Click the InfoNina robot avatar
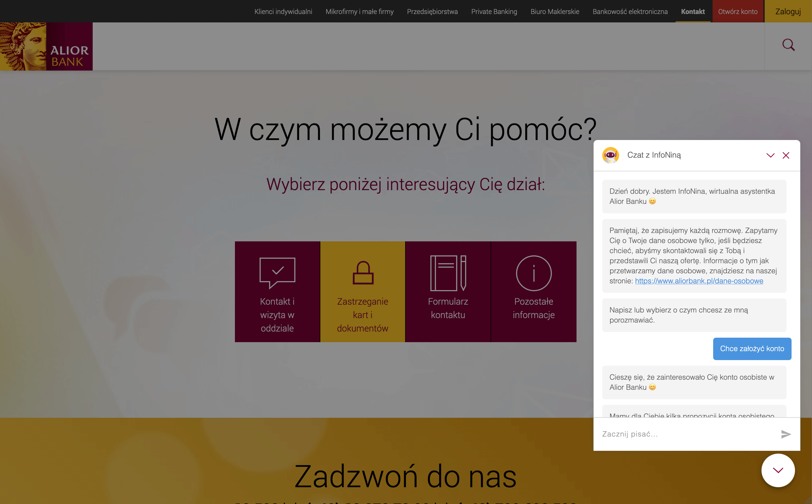This screenshot has width=812, height=504. coord(610,155)
